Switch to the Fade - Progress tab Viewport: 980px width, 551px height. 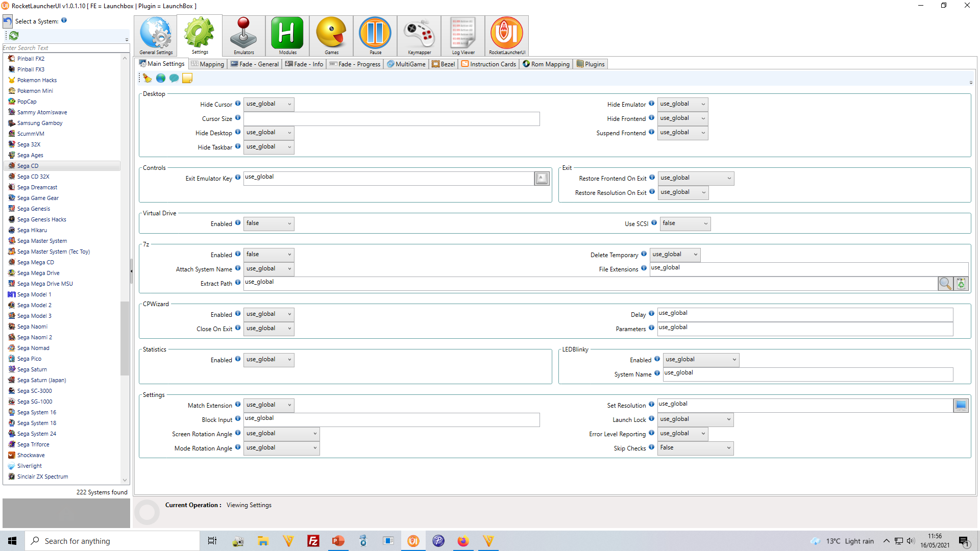pos(355,64)
